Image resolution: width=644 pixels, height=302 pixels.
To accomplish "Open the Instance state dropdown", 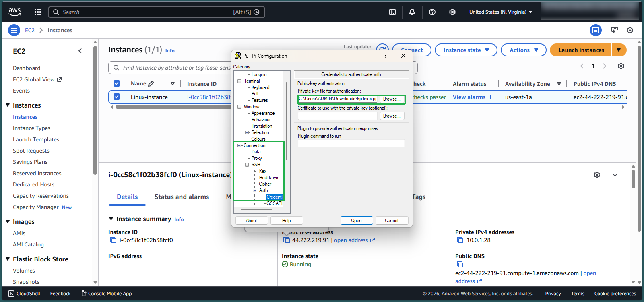I will point(466,50).
